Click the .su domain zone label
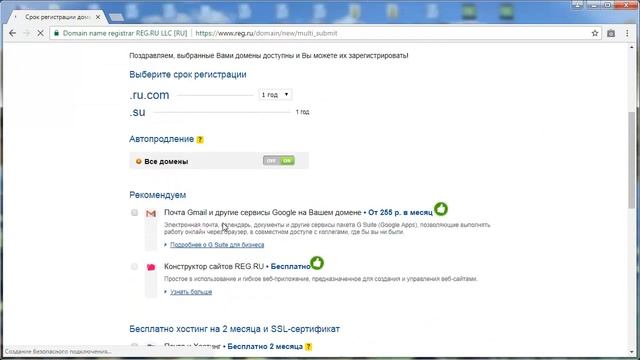This screenshot has height=360, width=640. pos(138,112)
